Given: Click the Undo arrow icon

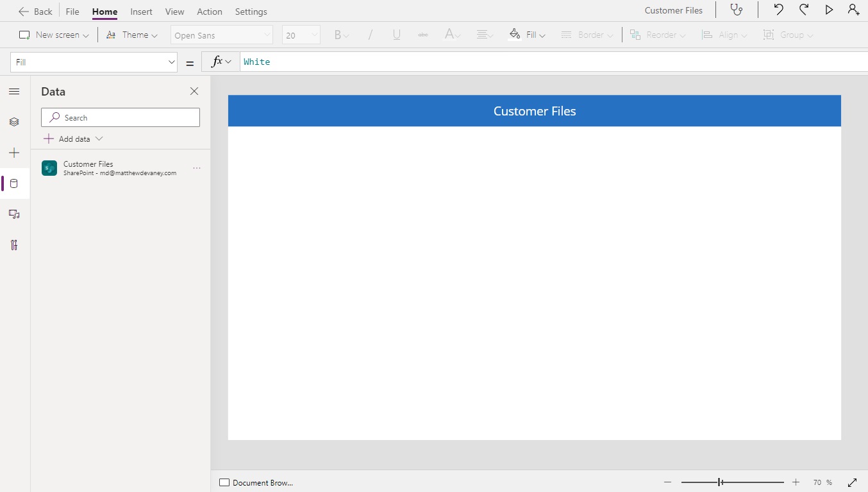Looking at the screenshot, I should [x=778, y=10].
